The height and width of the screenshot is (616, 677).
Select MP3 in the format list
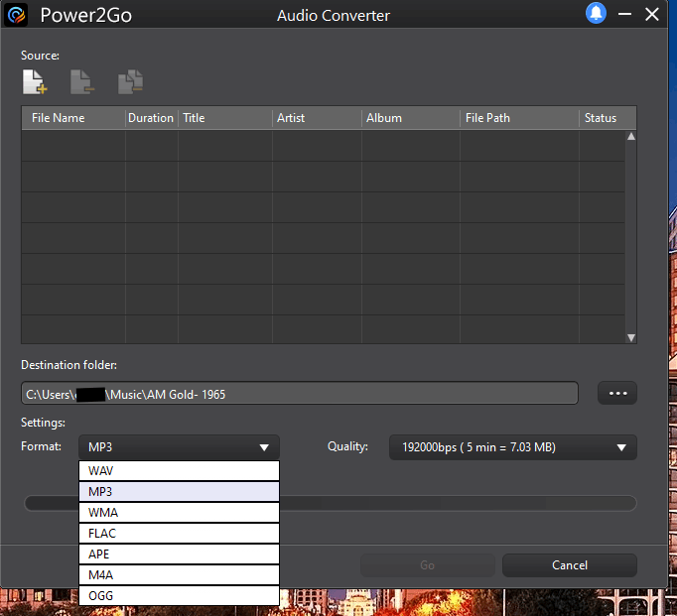[x=180, y=491]
